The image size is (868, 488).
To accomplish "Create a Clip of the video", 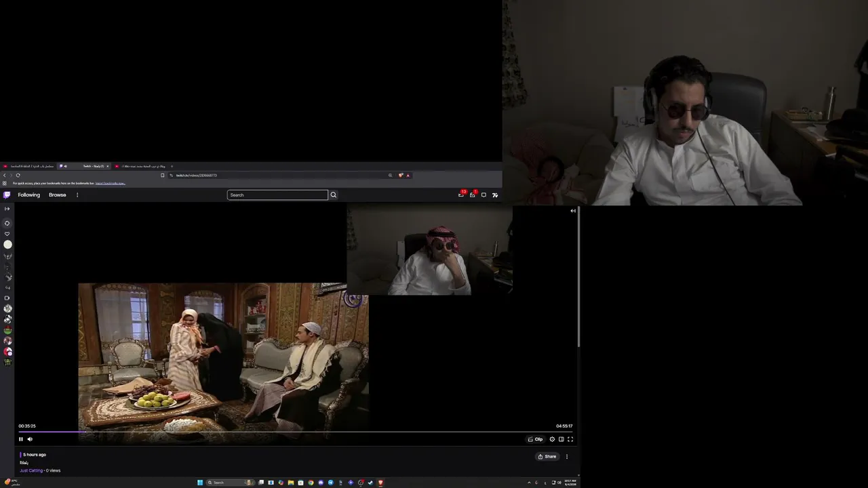I will [536, 439].
